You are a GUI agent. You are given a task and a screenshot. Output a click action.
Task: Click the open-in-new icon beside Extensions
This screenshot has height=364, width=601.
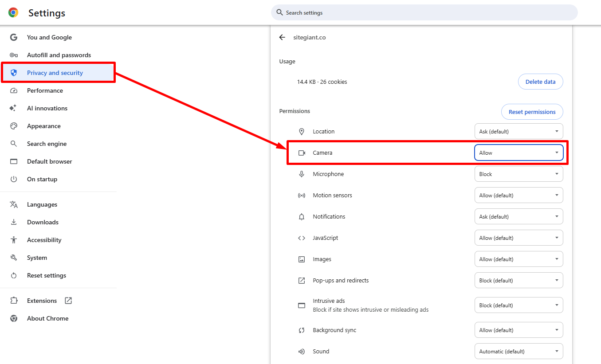tap(68, 301)
